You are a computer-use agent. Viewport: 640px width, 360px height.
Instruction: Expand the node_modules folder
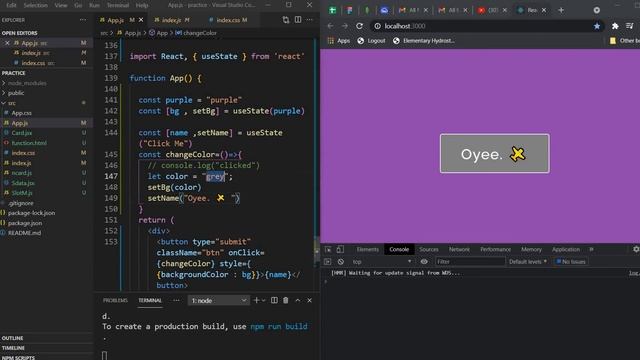27,83
